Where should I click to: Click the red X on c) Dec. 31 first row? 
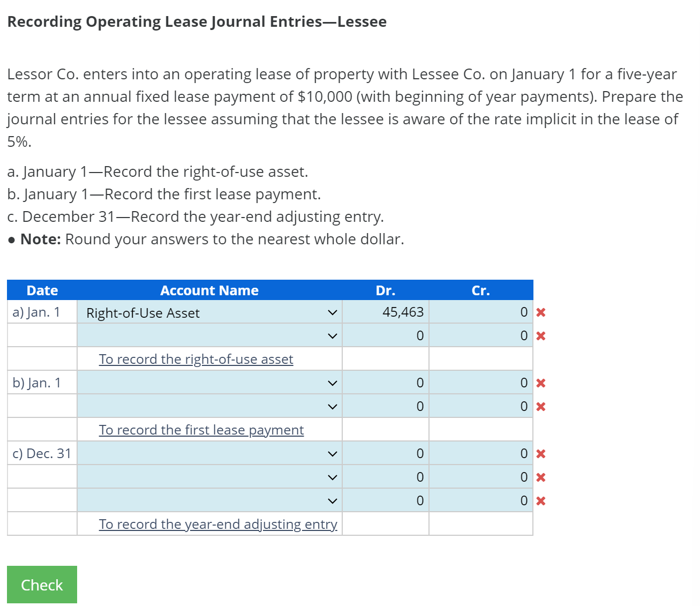[541, 453]
